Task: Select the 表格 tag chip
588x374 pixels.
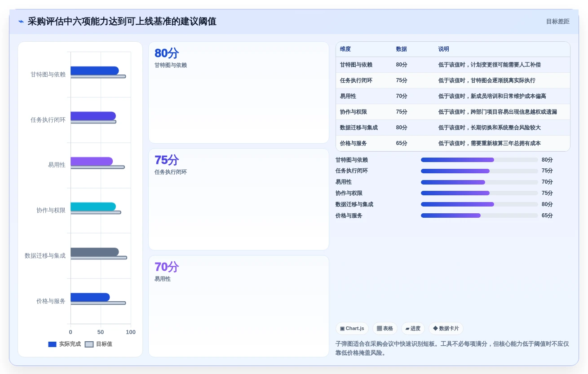Action: (385, 329)
